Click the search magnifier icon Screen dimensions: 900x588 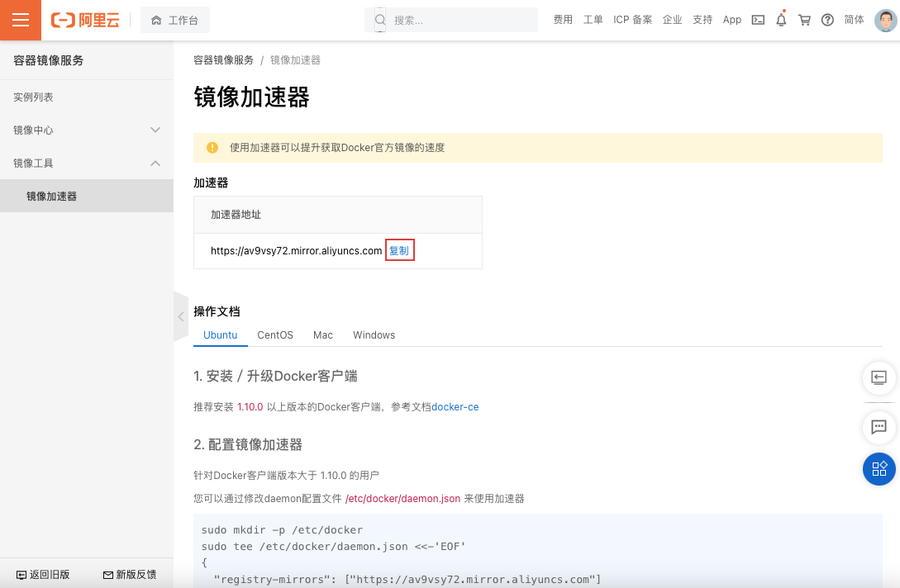[380, 20]
